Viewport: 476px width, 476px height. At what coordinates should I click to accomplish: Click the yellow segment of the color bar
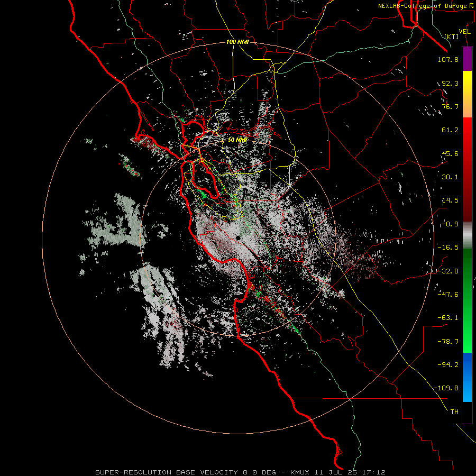tap(467, 94)
